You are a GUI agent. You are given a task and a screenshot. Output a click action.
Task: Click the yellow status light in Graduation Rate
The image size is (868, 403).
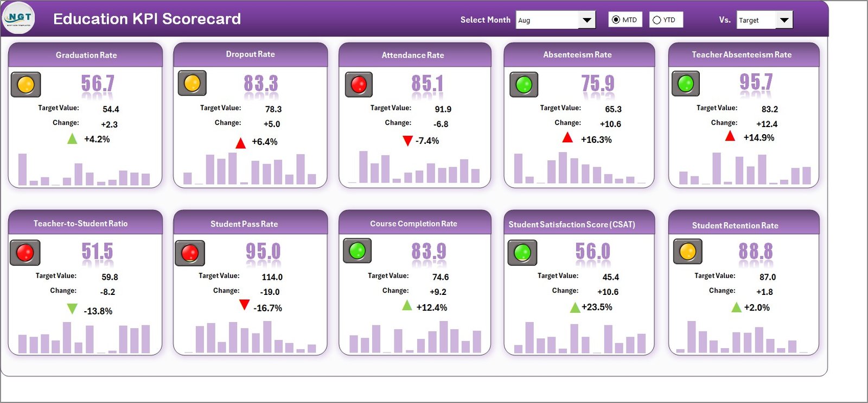coord(26,85)
